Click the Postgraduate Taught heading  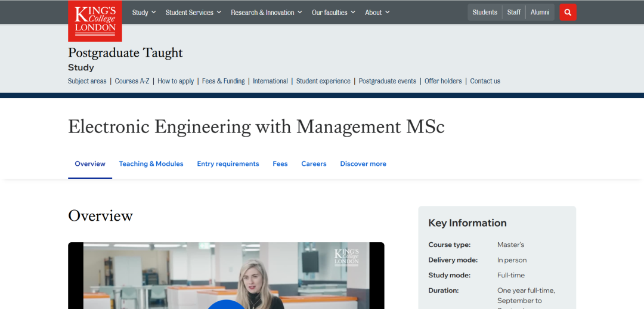125,53
